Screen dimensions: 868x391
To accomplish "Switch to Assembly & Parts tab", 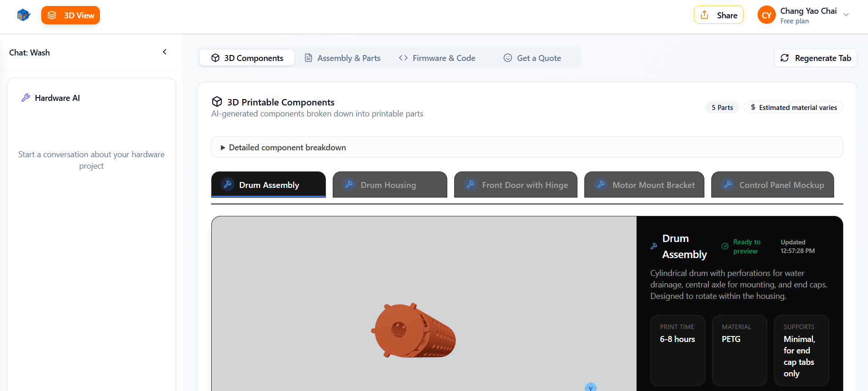I will tap(343, 58).
